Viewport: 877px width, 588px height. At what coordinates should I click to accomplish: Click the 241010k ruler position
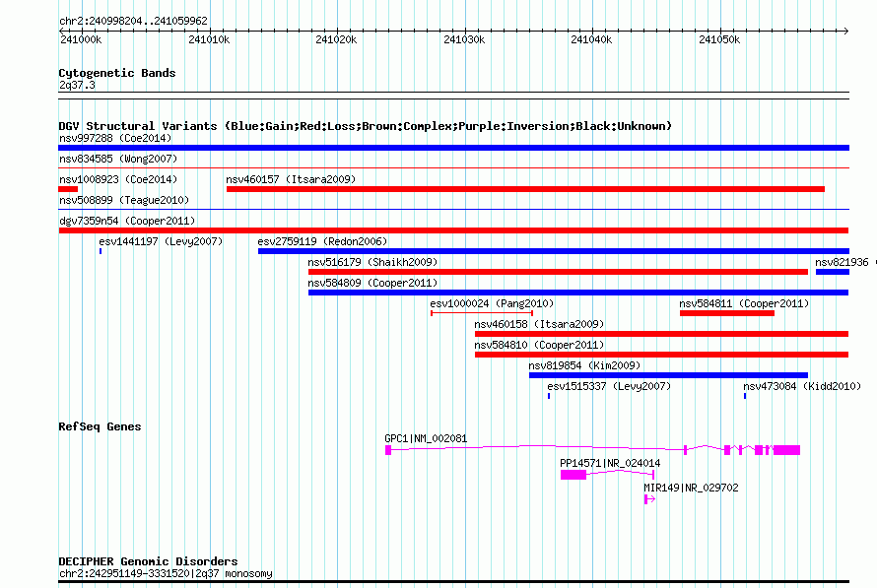click(209, 39)
